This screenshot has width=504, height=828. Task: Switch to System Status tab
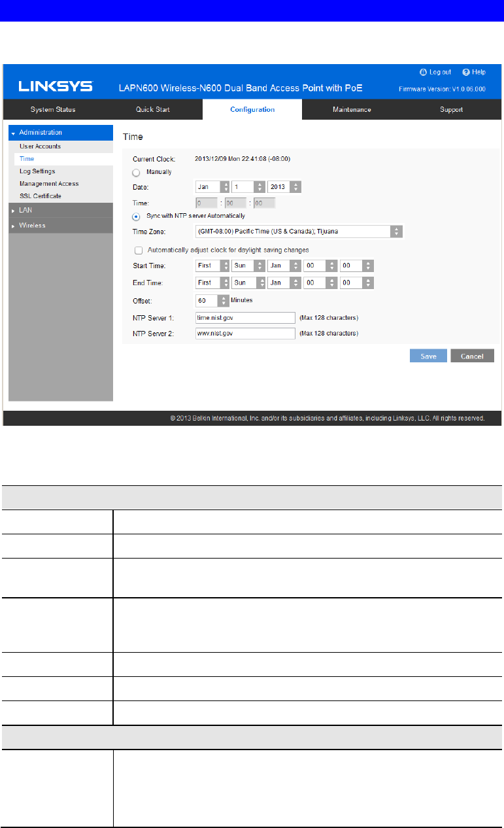(53, 109)
